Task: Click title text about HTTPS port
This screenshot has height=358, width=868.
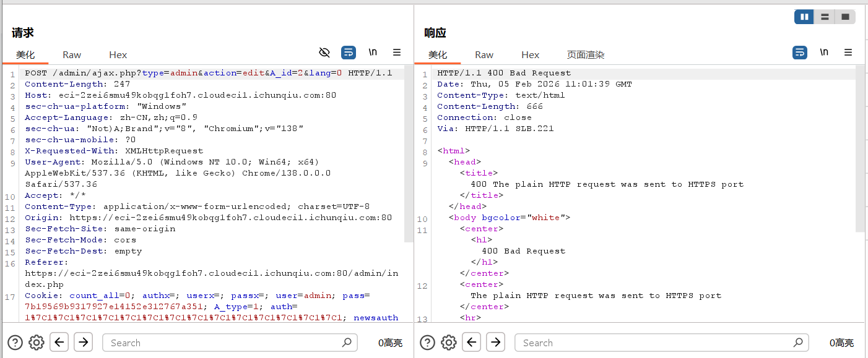Action: (x=607, y=184)
